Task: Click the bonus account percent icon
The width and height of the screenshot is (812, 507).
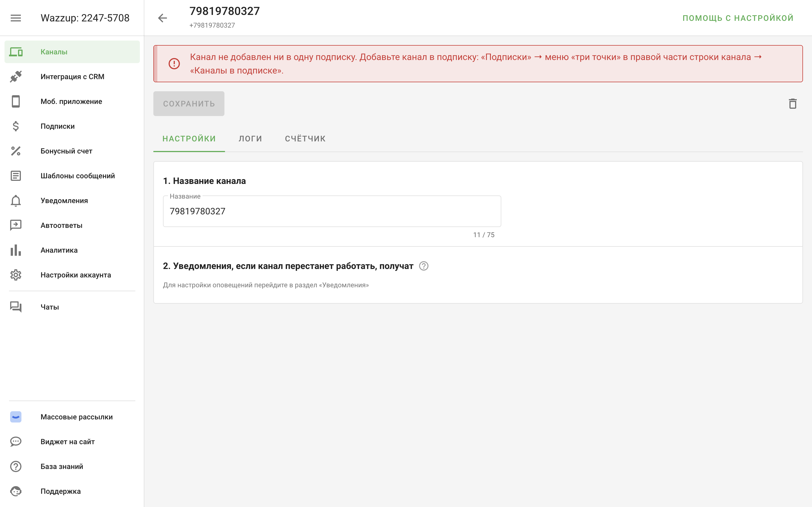Action: 16,151
